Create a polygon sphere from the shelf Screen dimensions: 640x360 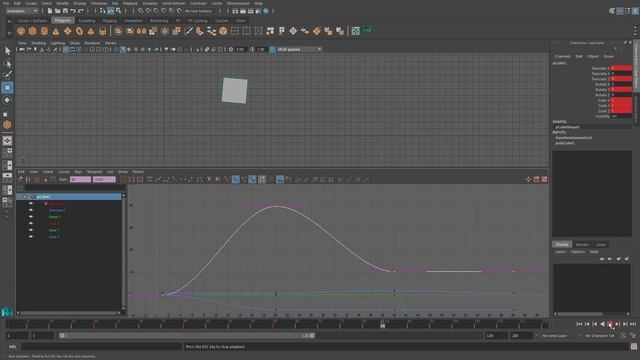21,31
